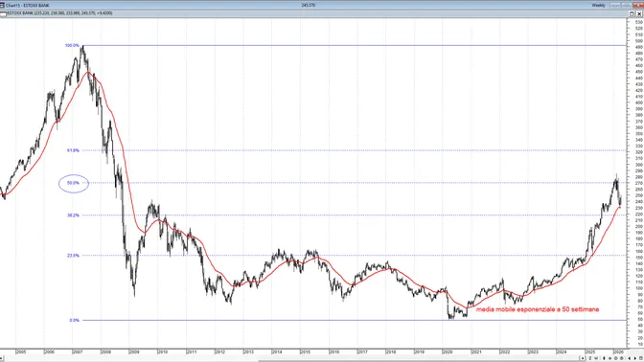Image resolution: width=644 pixels, height=362 pixels.
Task: Click the 400 price label on right axis
Action: click(639, 102)
